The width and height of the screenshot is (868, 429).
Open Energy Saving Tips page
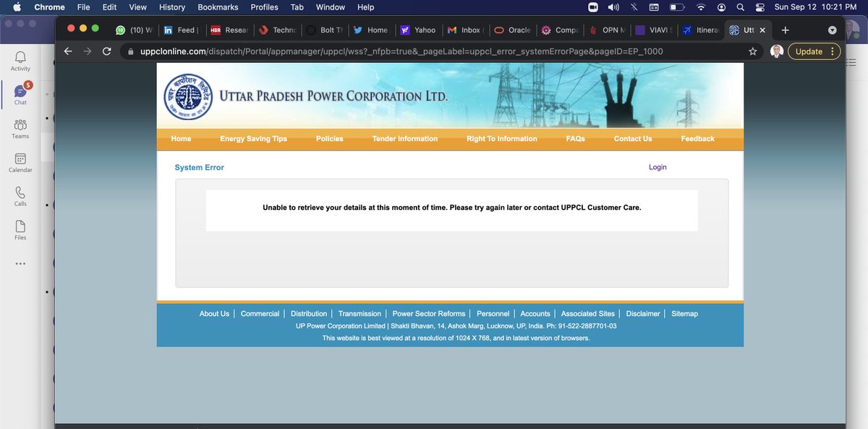[253, 139]
